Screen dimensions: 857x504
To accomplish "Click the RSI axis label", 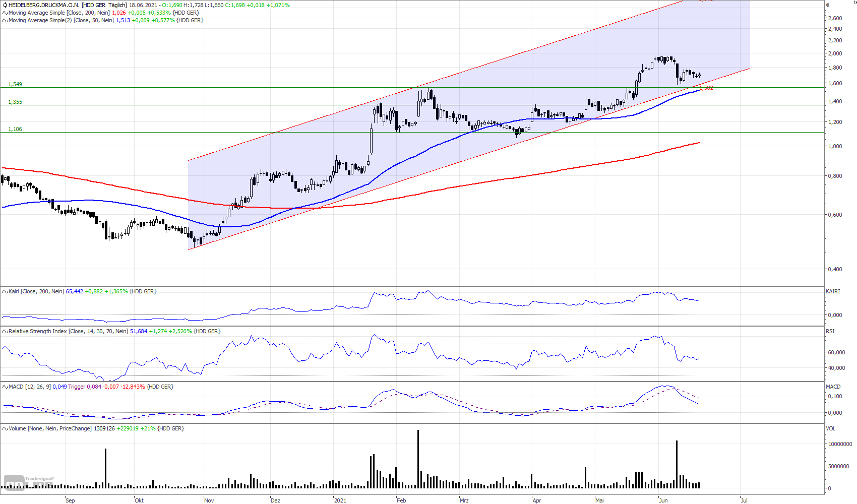I will 830,331.
